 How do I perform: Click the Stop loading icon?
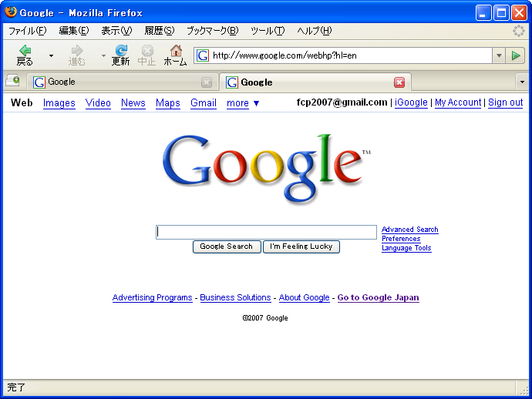tap(146, 52)
